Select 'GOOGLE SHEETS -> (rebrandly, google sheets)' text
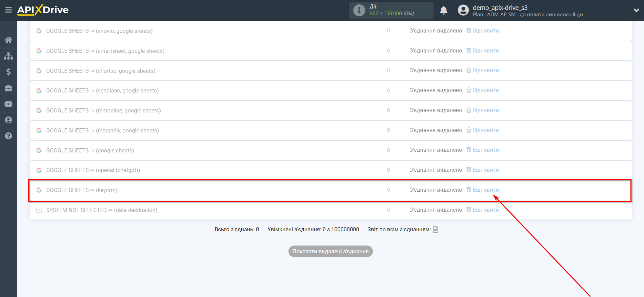The height and width of the screenshot is (297, 644). pos(102,130)
